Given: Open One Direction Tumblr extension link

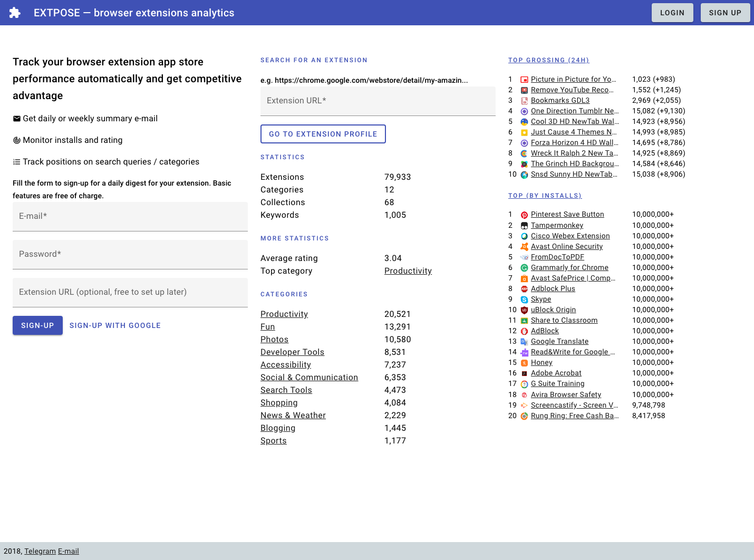Looking at the screenshot, I should 575,111.
